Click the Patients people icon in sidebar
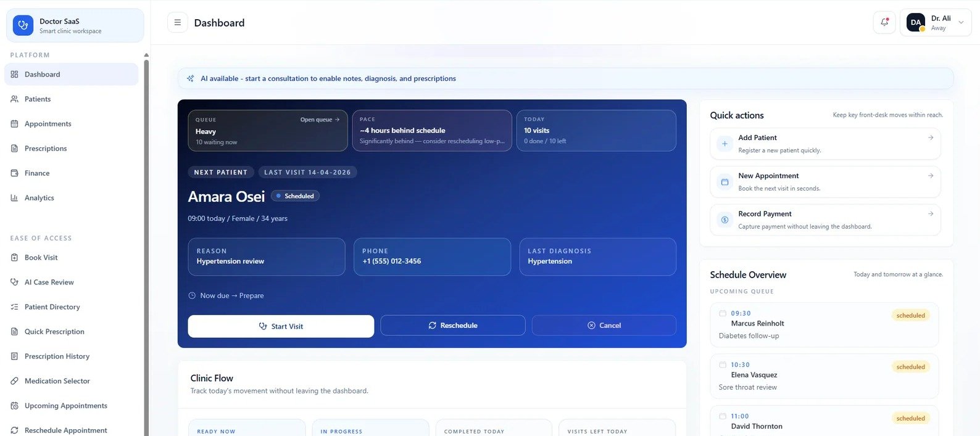This screenshot has width=980, height=436. pos(14,99)
